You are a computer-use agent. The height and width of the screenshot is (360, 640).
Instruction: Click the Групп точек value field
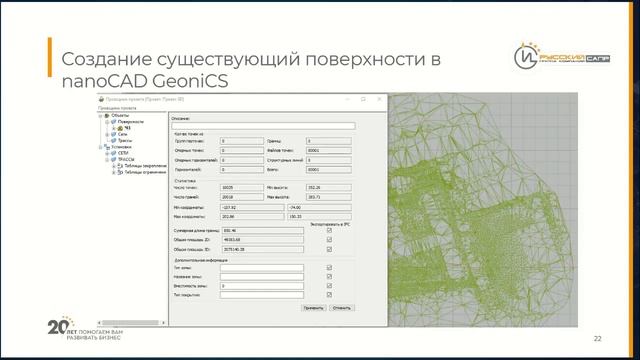tap(242, 141)
